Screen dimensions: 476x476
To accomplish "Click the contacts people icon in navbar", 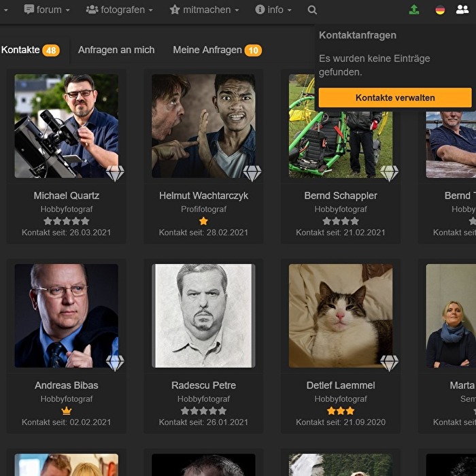I will [462, 10].
